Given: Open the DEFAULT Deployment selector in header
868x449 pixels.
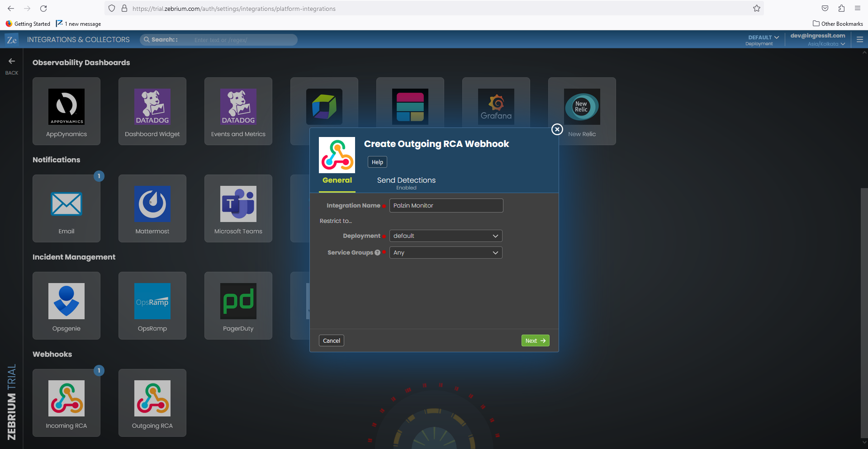Looking at the screenshot, I should click(x=762, y=40).
